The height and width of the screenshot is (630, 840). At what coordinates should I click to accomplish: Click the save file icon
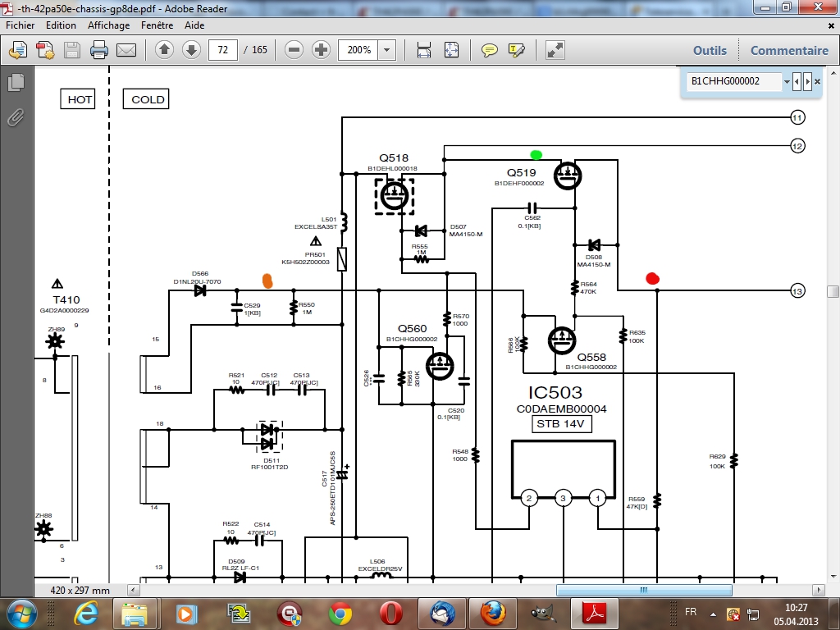coord(72,50)
